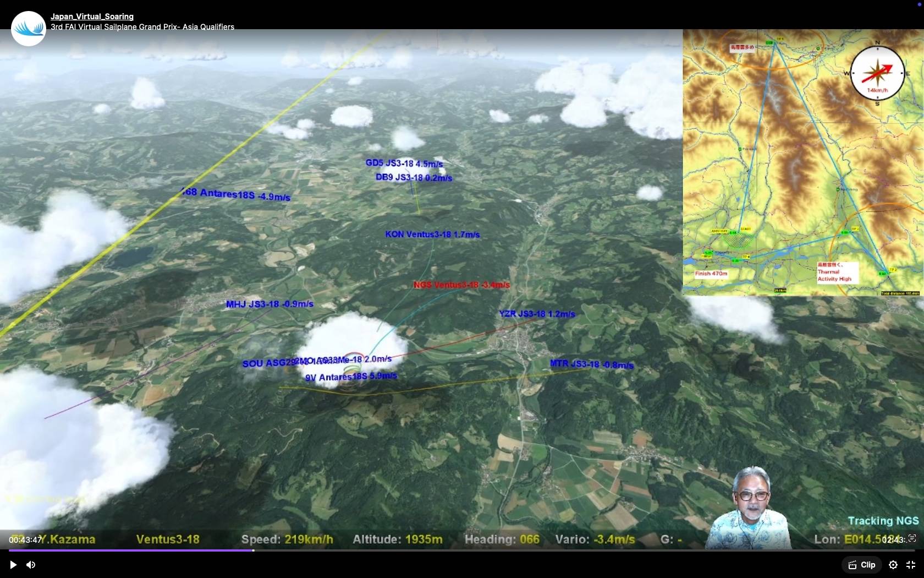Click the MHJ JS3-18 glider label
Viewport: 924px width, 578px height.
269,304
